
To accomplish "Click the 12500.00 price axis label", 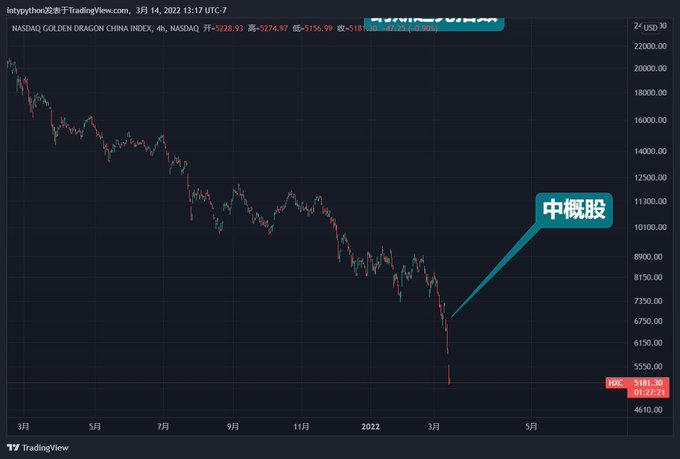I will tap(650, 177).
